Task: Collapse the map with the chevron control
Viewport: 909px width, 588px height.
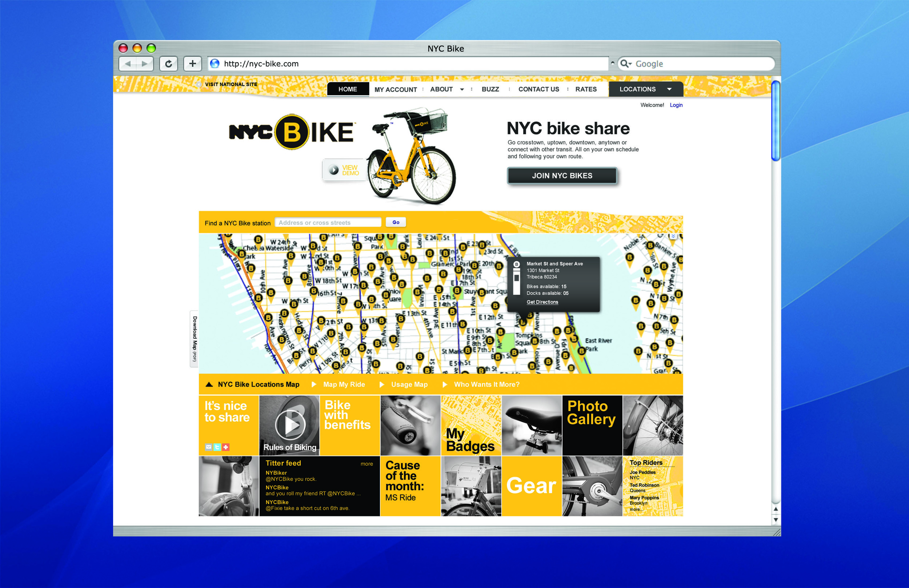Action: point(673,236)
